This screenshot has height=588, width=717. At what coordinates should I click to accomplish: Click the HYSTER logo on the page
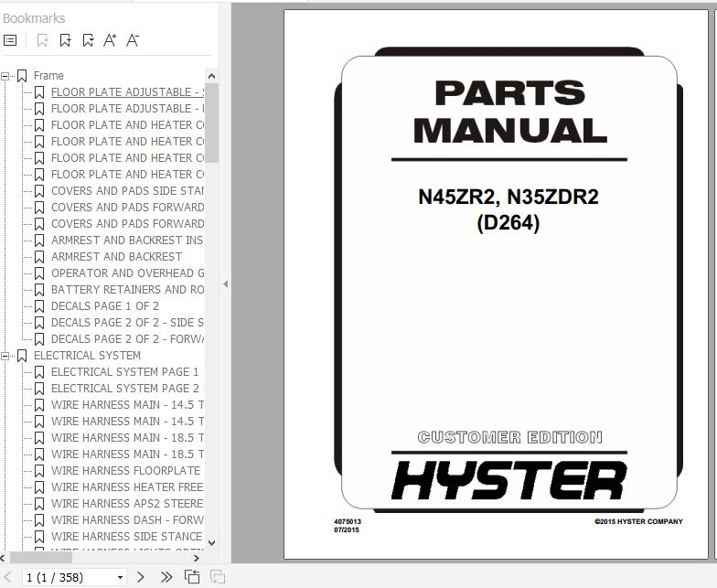[508, 481]
